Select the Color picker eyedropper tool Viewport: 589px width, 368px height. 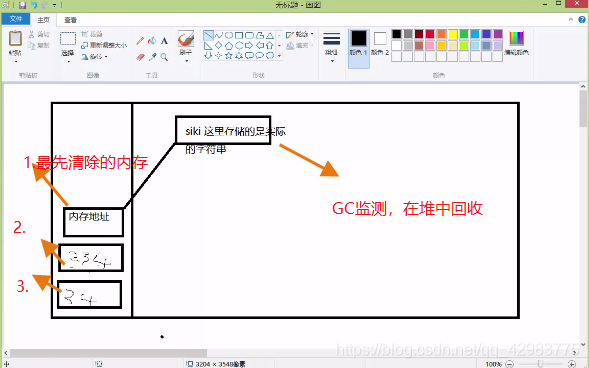[x=152, y=57]
